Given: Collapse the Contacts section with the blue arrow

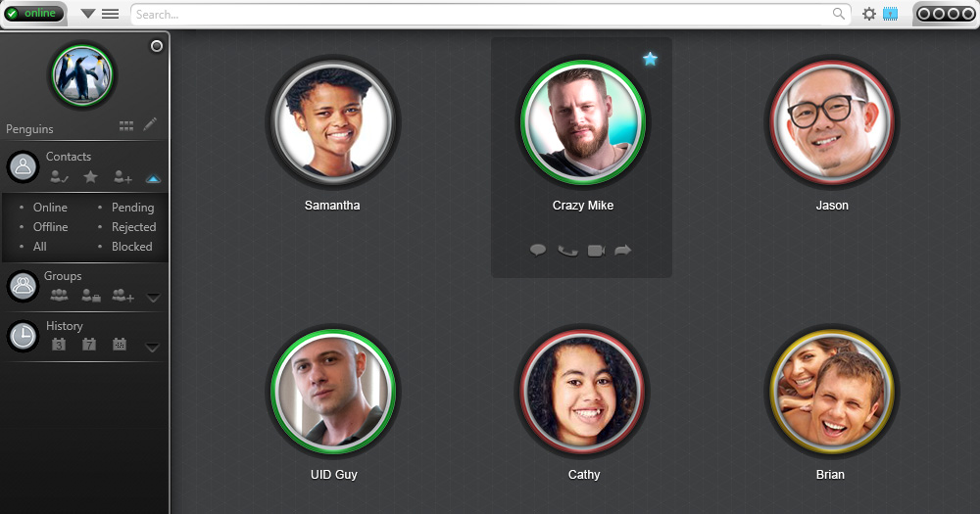Looking at the screenshot, I should (153, 178).
